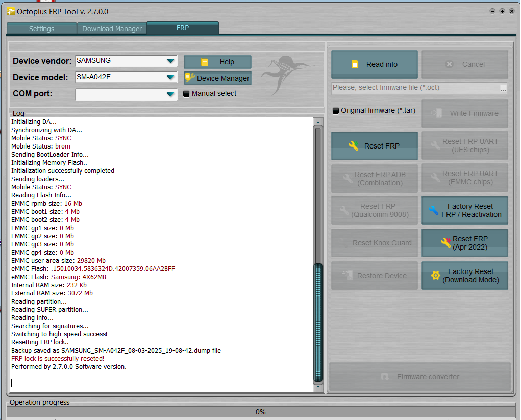Click wrench icon on Reset FRP ADB (Combination)

point(348,178)
